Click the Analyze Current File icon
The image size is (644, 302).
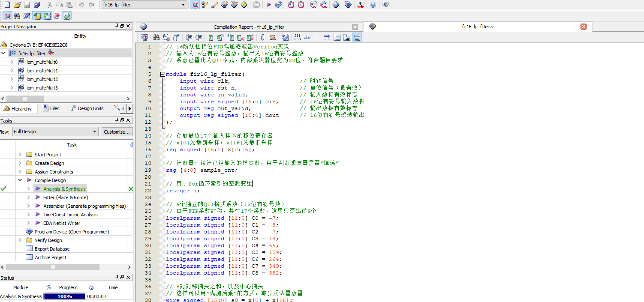tap(285, 37)
